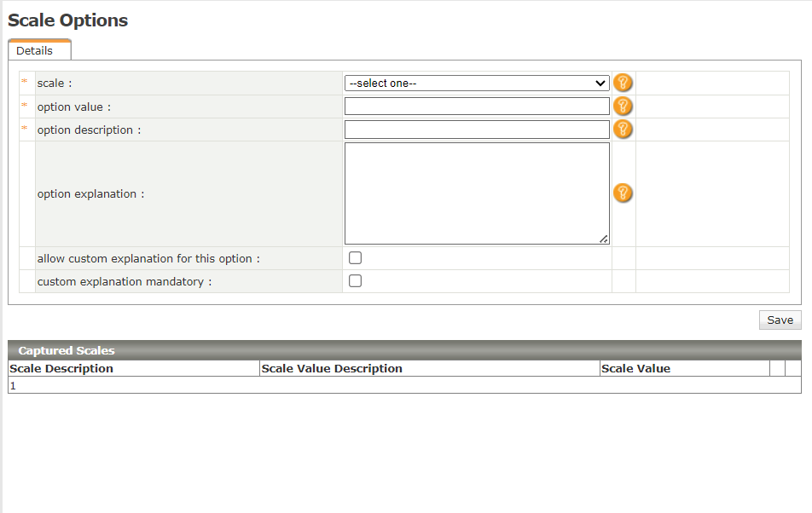812x513 pixels.
Task: Open the scale "--select one--" dropdown
Action: pos(477,84)
